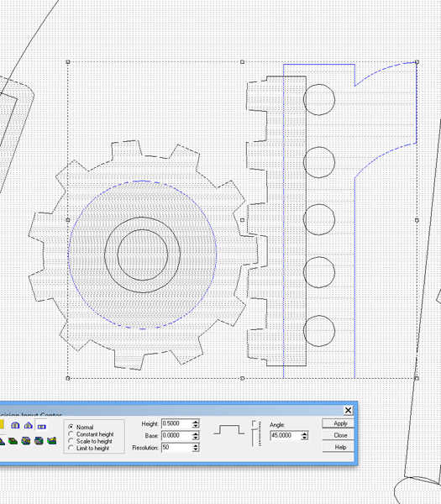The width and height of the screenshot is (441, 504).
Task: Apply the relief settings
Action: [x=338, y=423]
